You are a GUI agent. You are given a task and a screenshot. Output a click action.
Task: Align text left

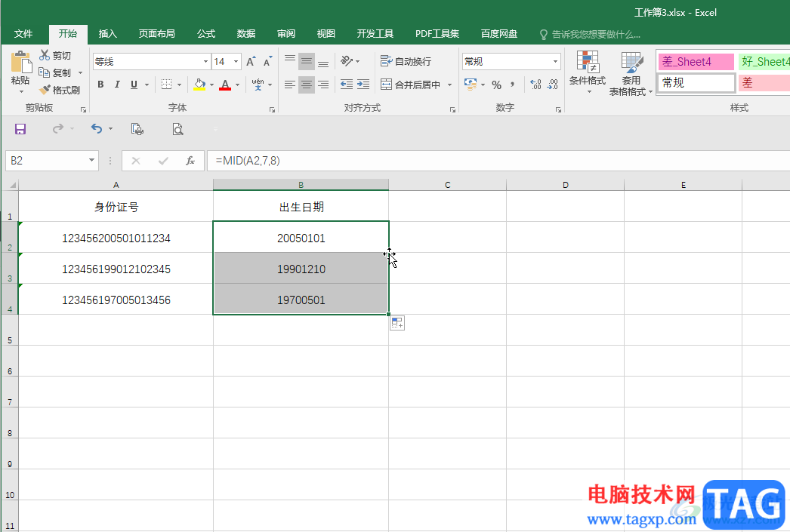290,85
